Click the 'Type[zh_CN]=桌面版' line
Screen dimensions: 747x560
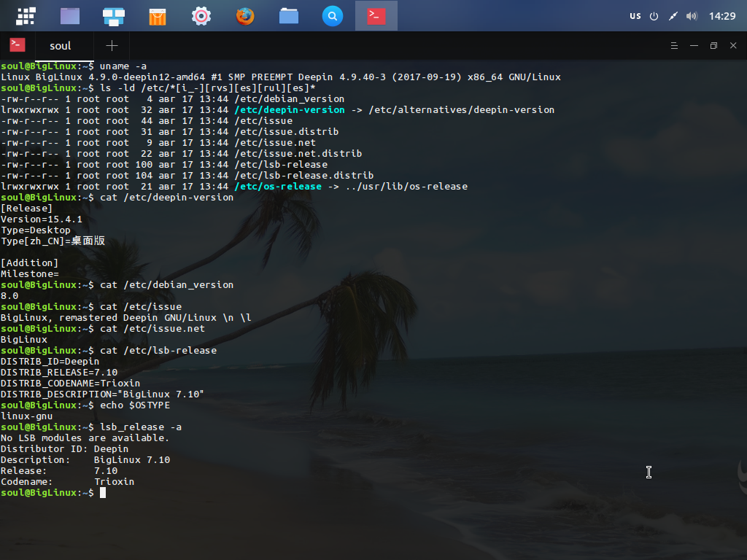53,241
